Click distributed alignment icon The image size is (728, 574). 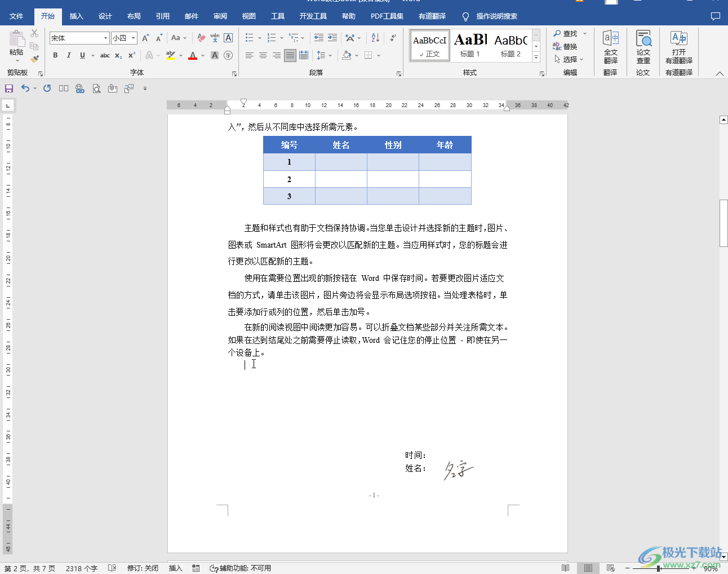pyautogui.click(x=304, y=55)
